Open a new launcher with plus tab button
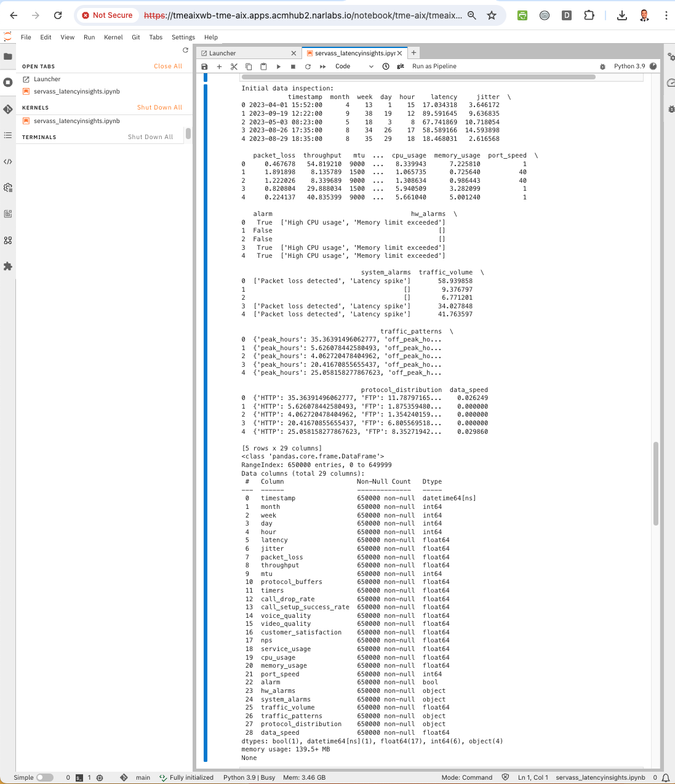The width and height of the screenshot is (675, 784). pos(414,53)
